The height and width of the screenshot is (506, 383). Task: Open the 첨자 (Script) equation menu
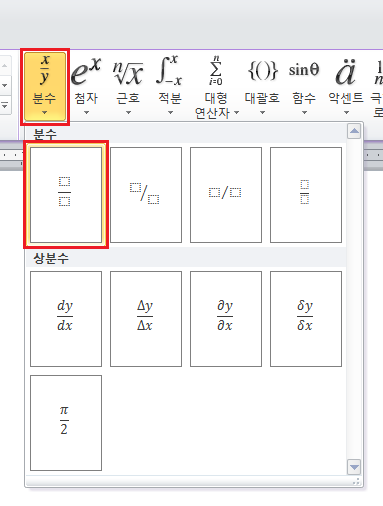[86, 86]
